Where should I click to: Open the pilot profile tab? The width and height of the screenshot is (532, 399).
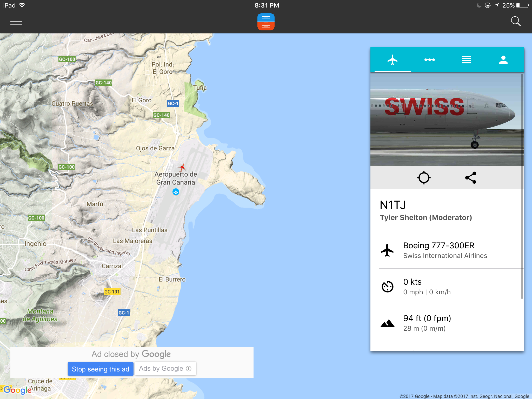click(x=503, y=60)
